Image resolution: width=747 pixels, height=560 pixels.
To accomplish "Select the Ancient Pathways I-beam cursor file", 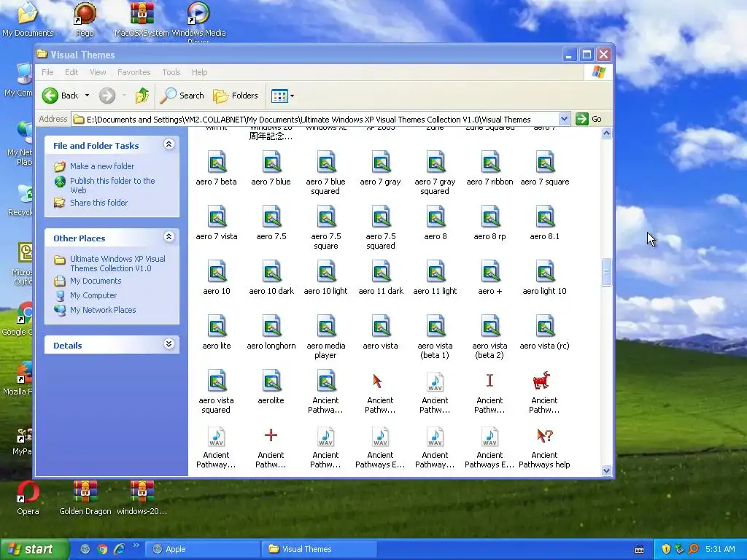I will click(x=489, y=392).
